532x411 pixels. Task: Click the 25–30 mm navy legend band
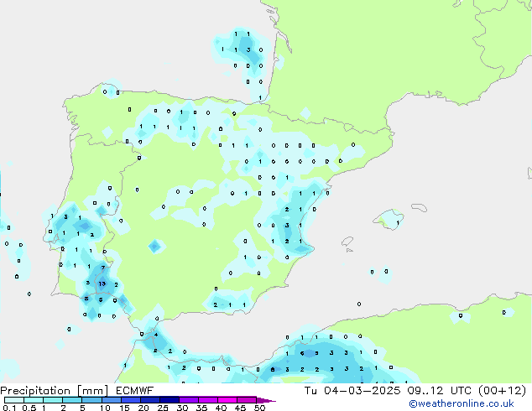tap(169, 400)
